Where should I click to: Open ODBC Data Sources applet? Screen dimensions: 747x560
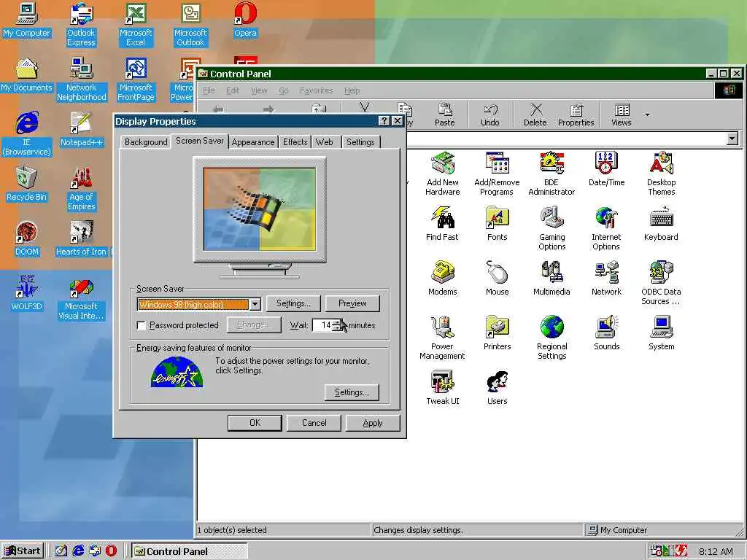point(661,283)
